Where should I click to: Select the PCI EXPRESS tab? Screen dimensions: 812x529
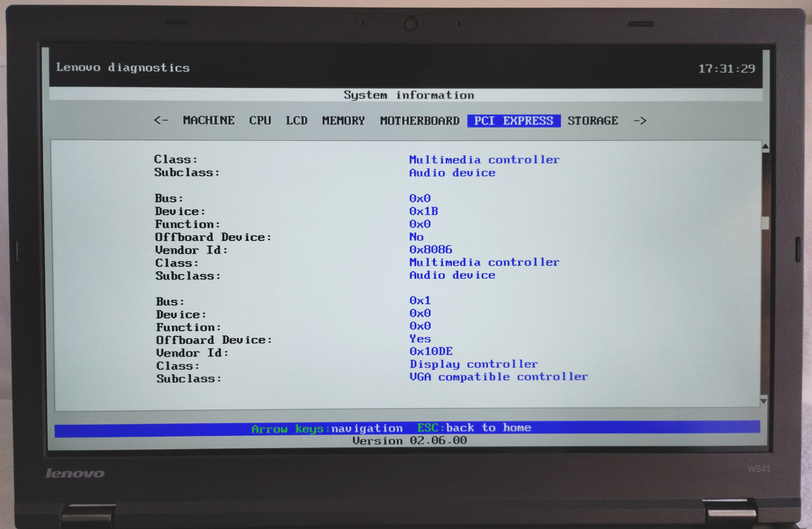[x=514, y=121]
